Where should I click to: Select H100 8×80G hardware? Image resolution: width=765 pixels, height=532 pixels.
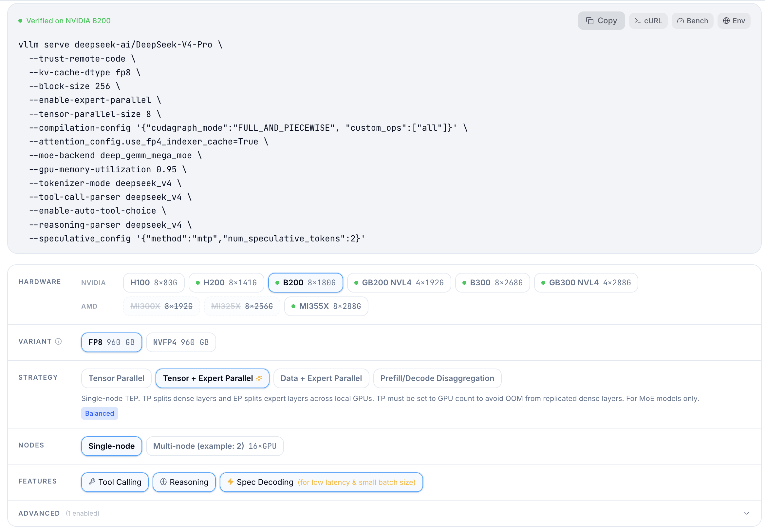tap(154, 283)
